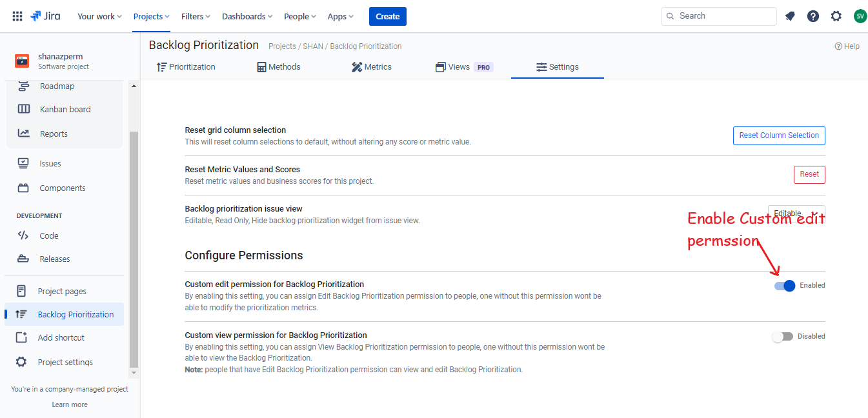Open Jira settings gear icon
Screen dimensions: 868x418
(836, 16)
